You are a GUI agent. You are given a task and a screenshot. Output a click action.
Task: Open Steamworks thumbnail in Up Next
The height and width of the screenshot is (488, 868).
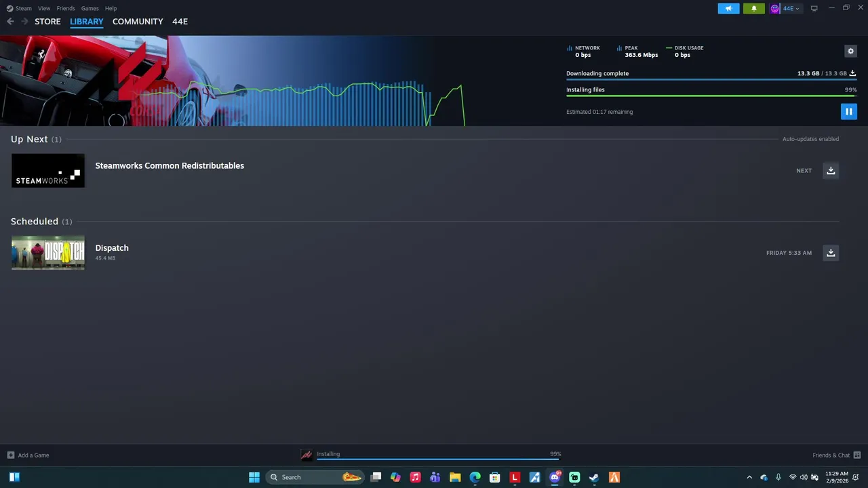pyautogui.click(x=48, y=170)
